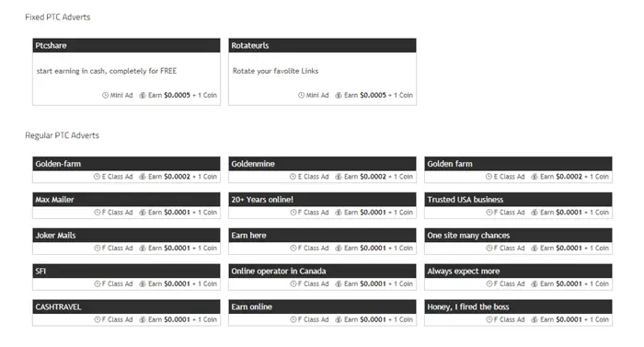
Task: Click 'Earn $0.0002' text under Goldenmine
Action: (x=364, y=177)
